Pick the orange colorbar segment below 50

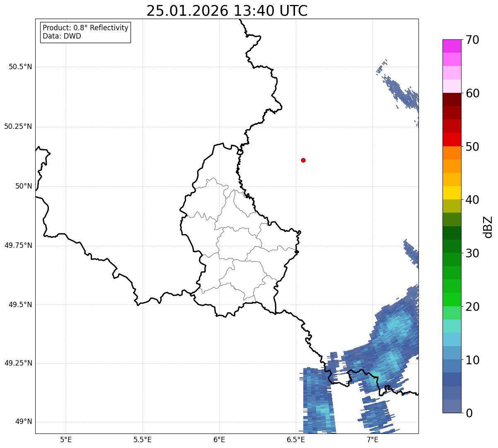[x=452, y=153]
